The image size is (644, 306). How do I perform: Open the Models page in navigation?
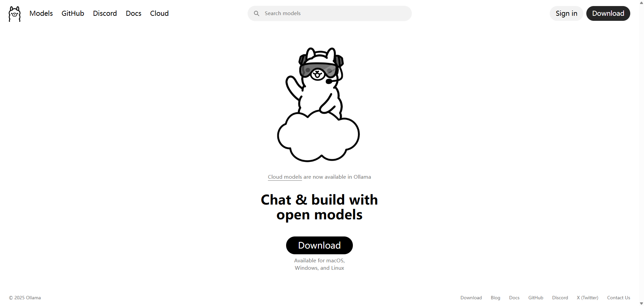click(x=41, y=13)
